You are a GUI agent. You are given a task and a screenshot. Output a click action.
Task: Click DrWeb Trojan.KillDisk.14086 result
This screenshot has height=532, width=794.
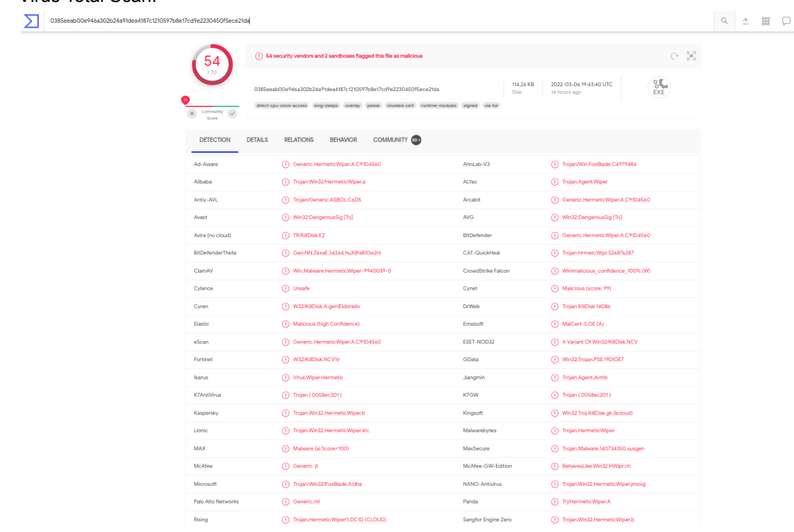[x=586, y=306]
